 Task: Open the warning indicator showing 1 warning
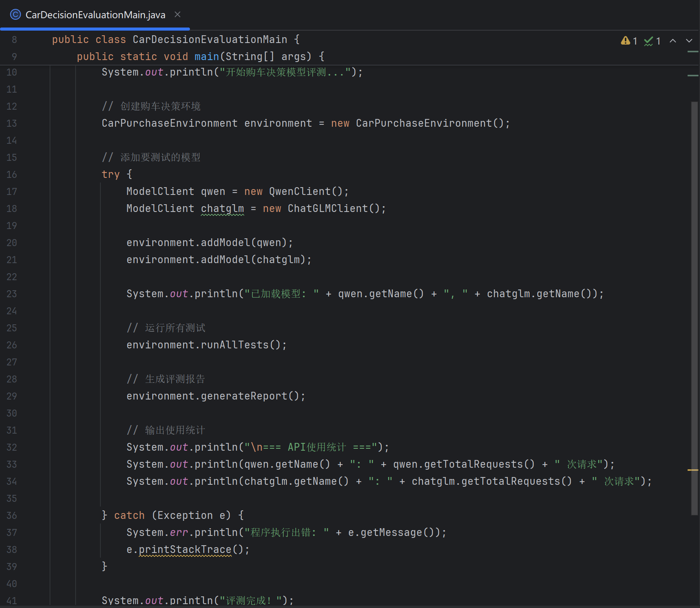(629, 41)
